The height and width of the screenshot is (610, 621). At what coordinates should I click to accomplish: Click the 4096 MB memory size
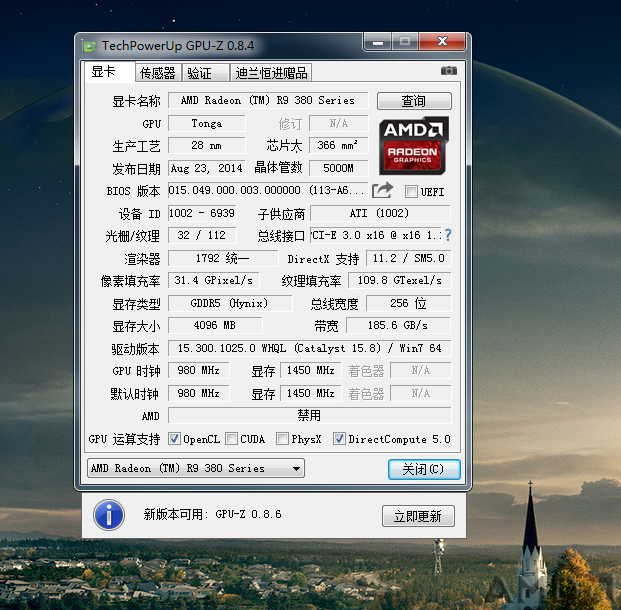click(215, 325)
